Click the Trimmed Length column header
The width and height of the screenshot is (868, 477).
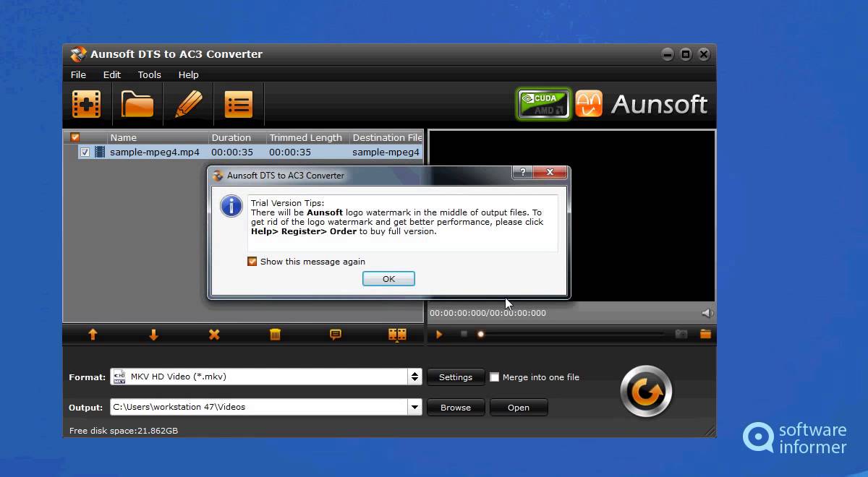307,137
